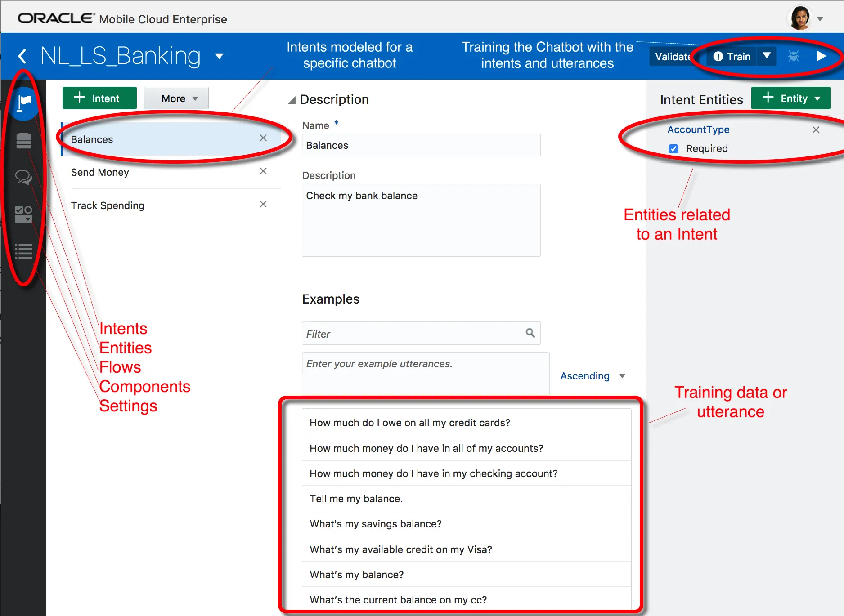Click the example utterances entry box

426,374
